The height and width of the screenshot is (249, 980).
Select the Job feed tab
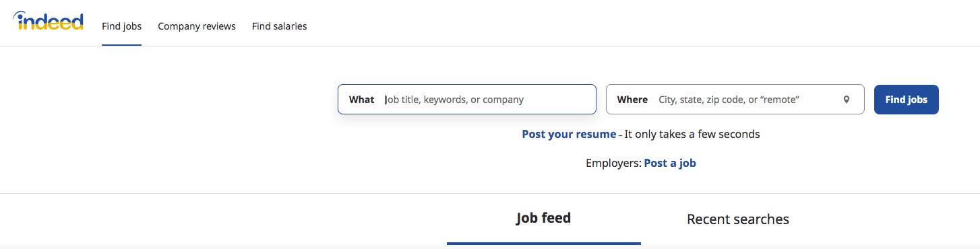pos(543,219)
